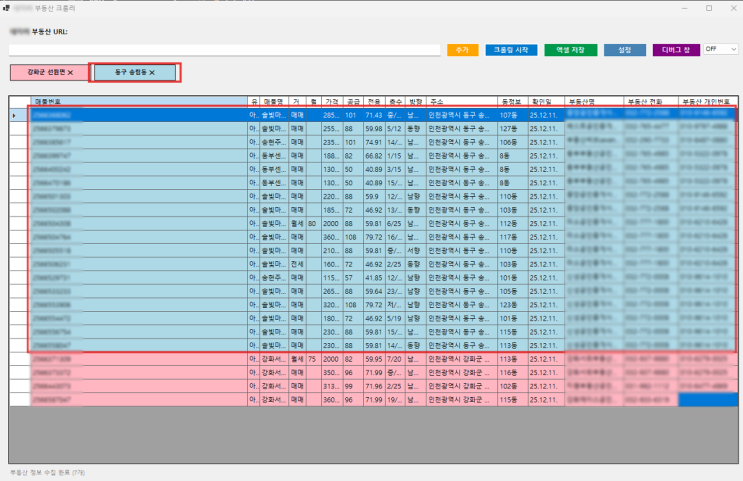Close the 동구 송림동 tab with its X
Viewport: 743px width, 481px height.
[x=152, y=73]
